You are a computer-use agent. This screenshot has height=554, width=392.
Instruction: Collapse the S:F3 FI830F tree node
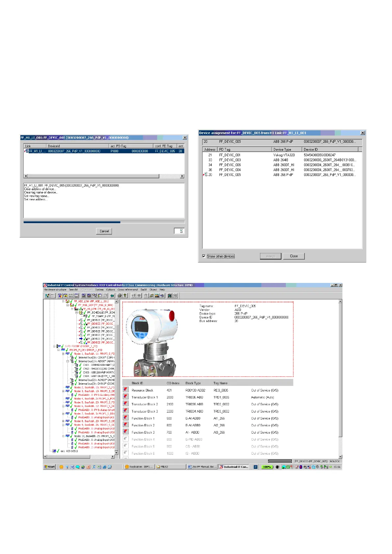(54, 346)
